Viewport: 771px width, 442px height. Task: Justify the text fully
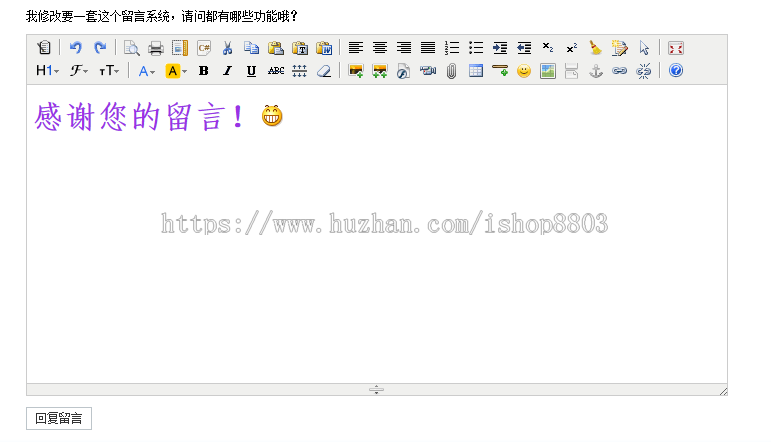428,48
